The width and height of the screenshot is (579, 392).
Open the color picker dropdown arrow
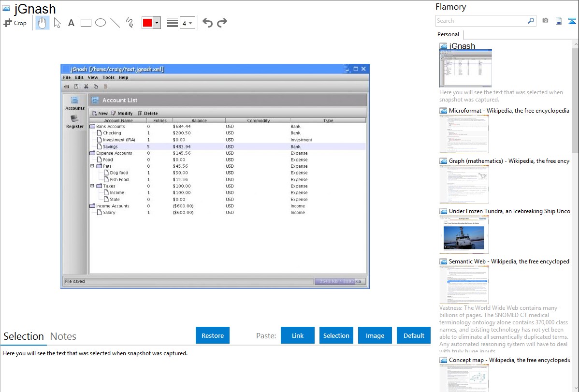[x=157, y=23]
